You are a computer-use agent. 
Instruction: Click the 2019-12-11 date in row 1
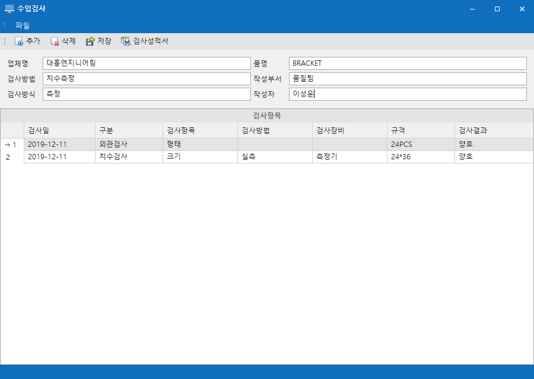click(60, 145)
